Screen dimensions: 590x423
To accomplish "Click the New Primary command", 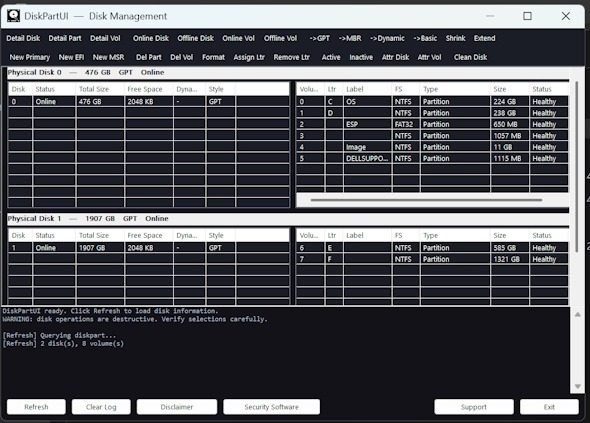I will click(x=30, y=57).
